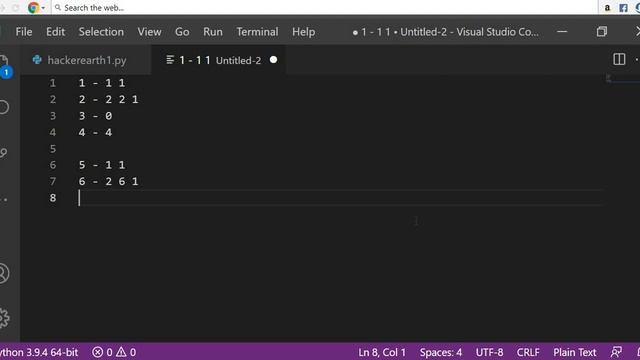Screen dimensions: 640x360
Task: Click Ln 8, Col 1 in status bar
Action: 382,352
